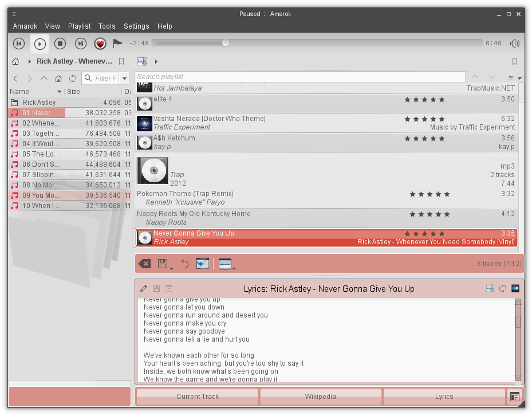Expand the file filter dropdown arrow
This screenshot has width=532, height=415.
click(x=125, y=79)
